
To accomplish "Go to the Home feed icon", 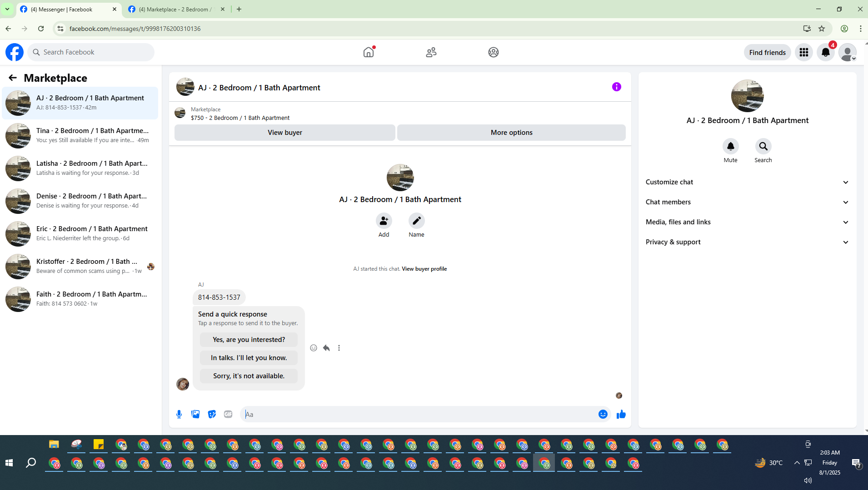I will pyautogui.click(x=369, y=52).
